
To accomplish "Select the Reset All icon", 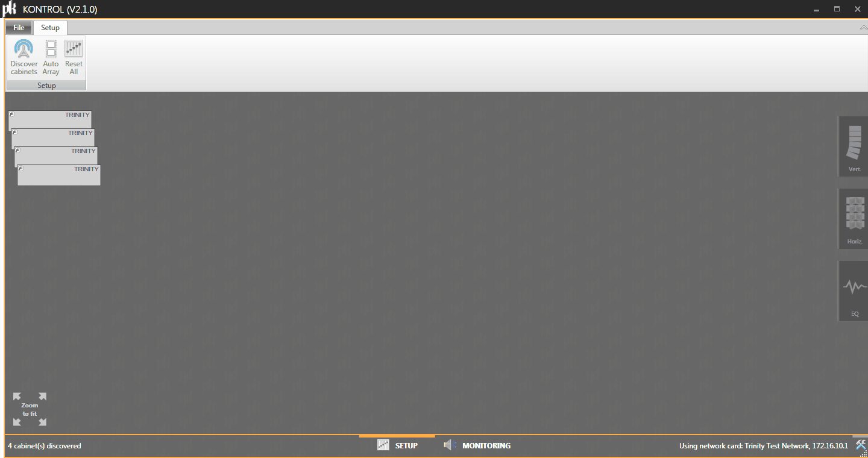I will click(x=74, y=58).
